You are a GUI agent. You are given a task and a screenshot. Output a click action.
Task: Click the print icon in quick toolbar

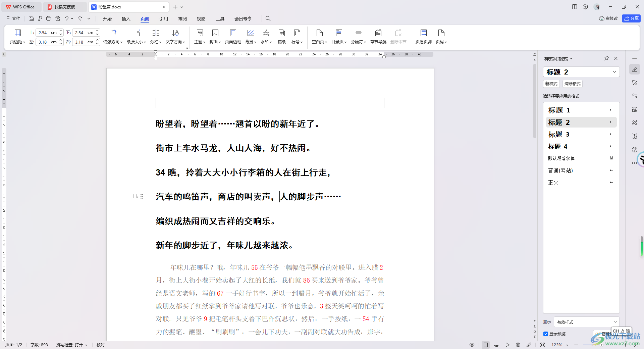click(x=49, y=18)
